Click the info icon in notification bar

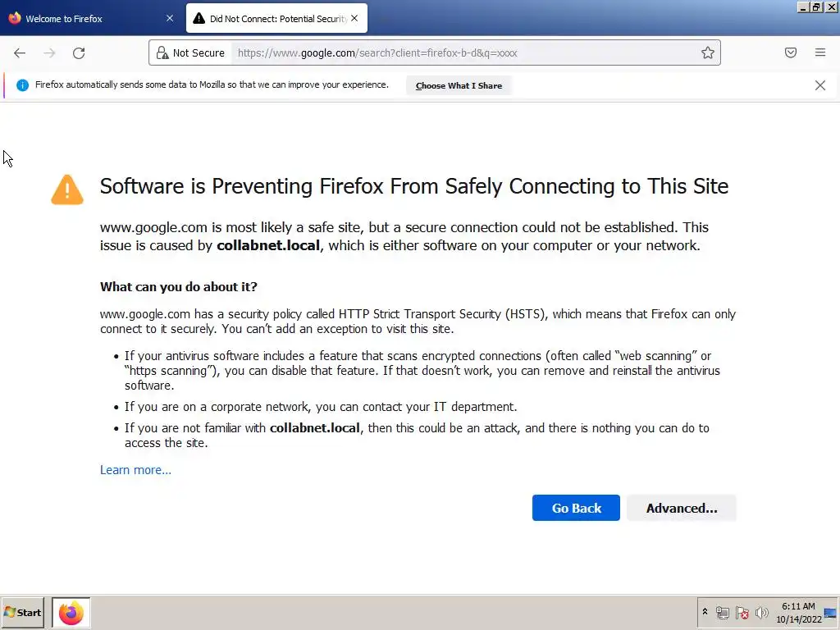pyautogui.click(x=22, y=85)
